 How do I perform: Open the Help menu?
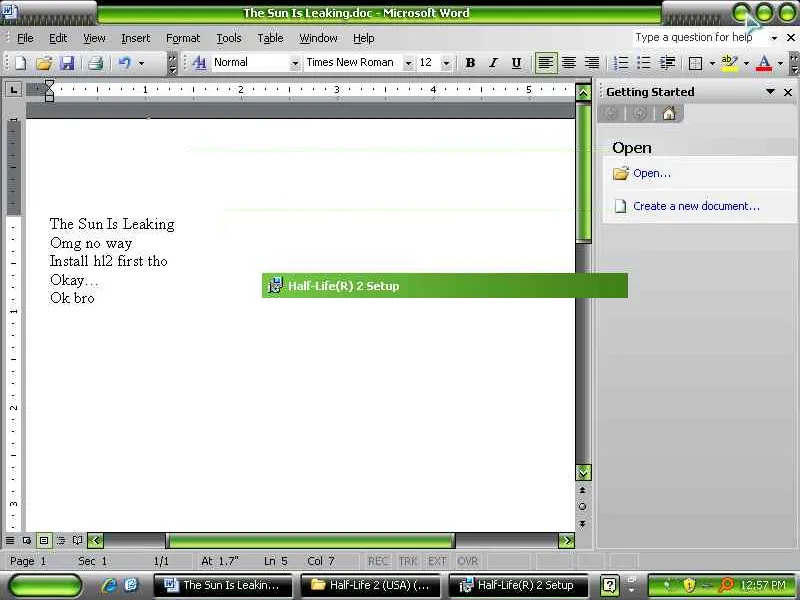click(363, 38)
